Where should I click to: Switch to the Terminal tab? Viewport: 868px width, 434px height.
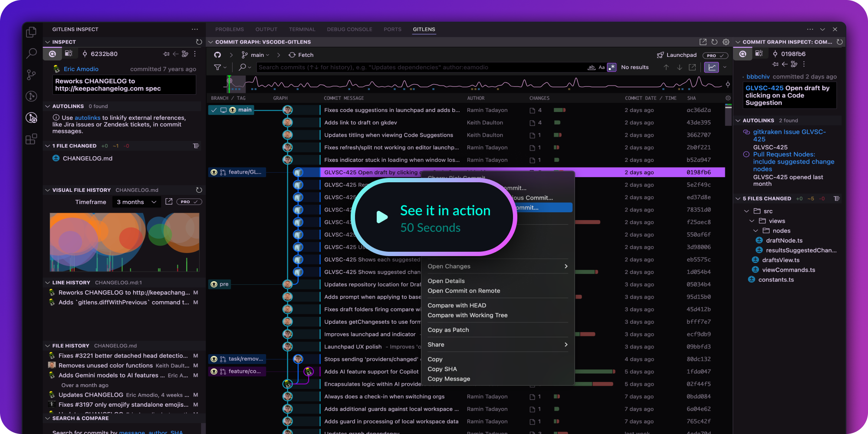[302, 30]
